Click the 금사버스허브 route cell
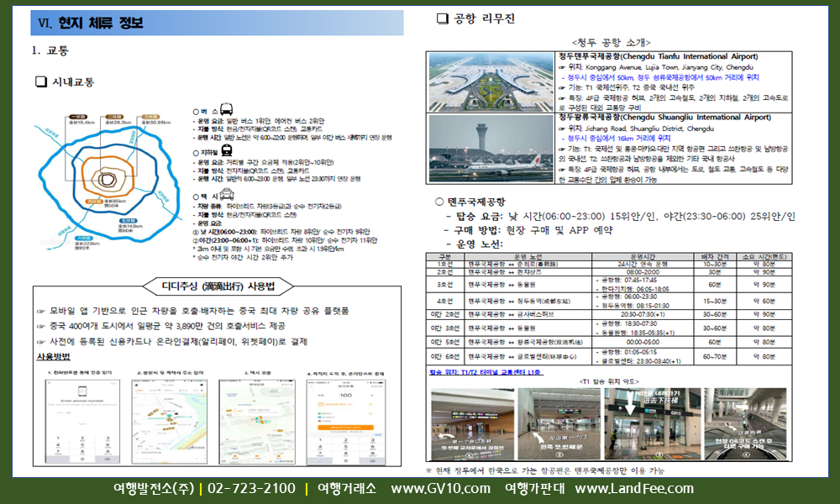The image size is (840, 504). pos(528,314)
